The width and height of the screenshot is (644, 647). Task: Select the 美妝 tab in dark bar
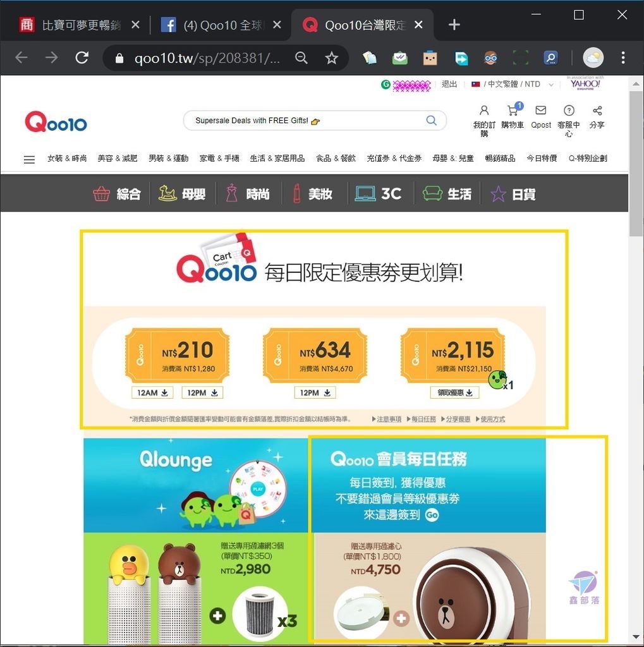(x=313, y=193)
